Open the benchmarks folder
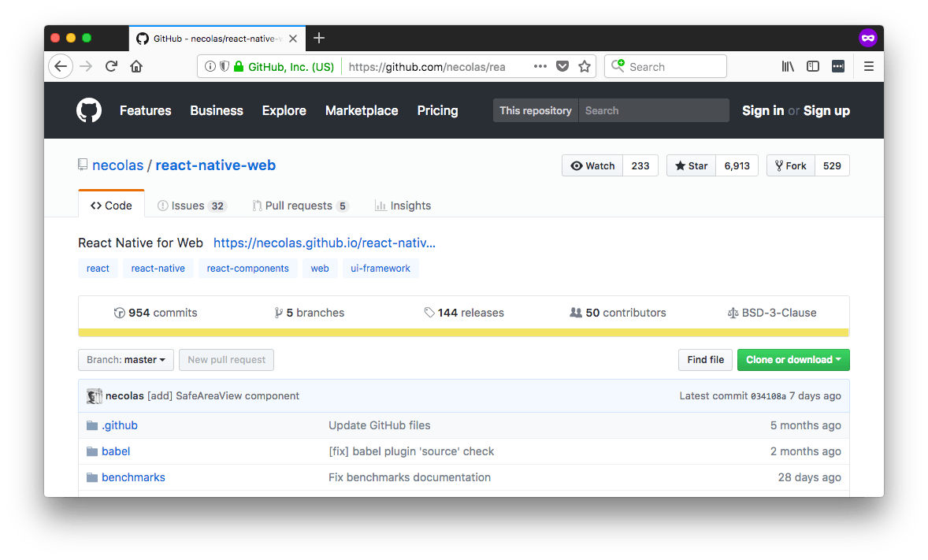 click(133, 477)
